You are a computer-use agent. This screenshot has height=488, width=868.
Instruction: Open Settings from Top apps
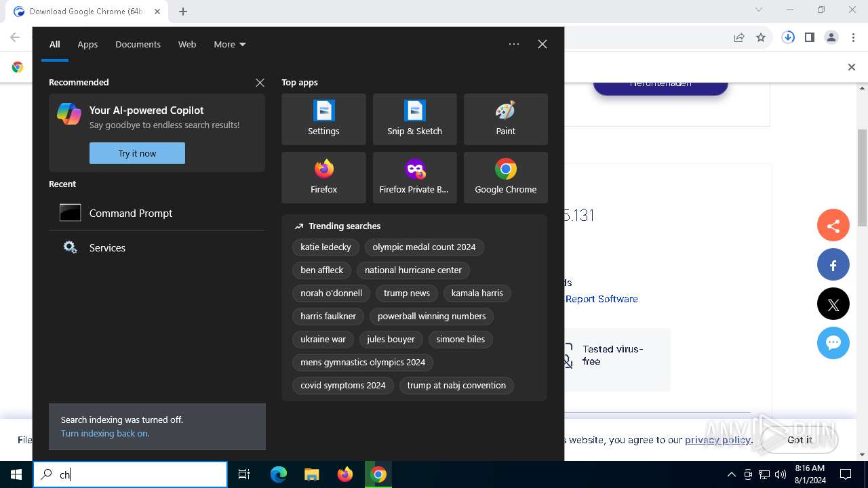coord(323,119)
